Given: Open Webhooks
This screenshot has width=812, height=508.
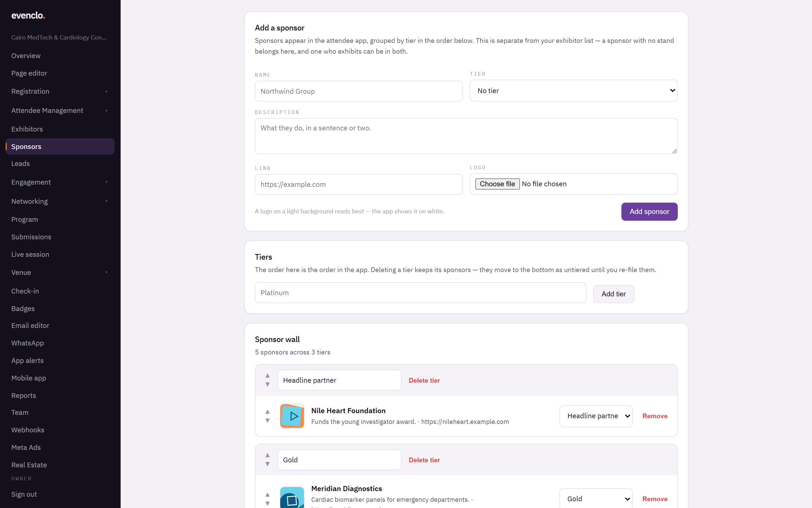Looking at the screenshot, I should (28, 430).
